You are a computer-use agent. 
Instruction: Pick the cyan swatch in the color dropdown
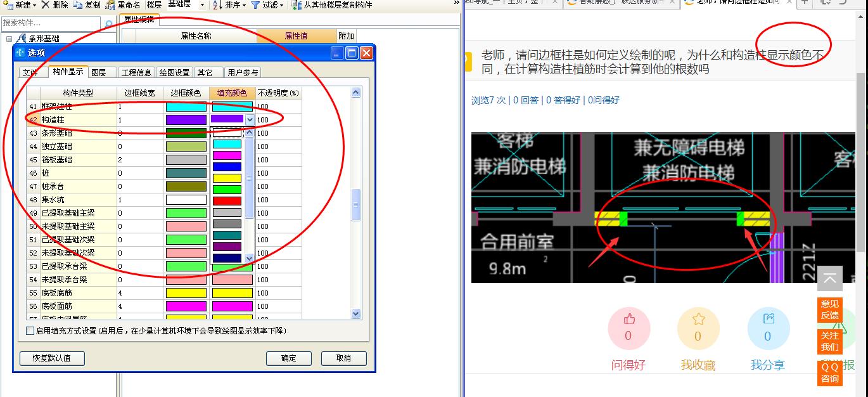(227, 145)
